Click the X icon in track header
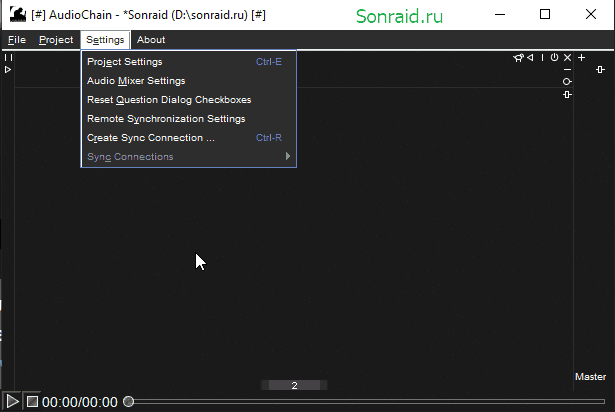The width and height of the screenshot is (615, 412). click(x=568, y=58)
